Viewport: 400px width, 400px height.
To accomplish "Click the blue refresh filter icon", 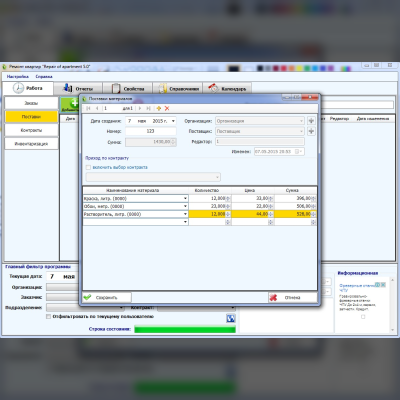I will [231, 318].
